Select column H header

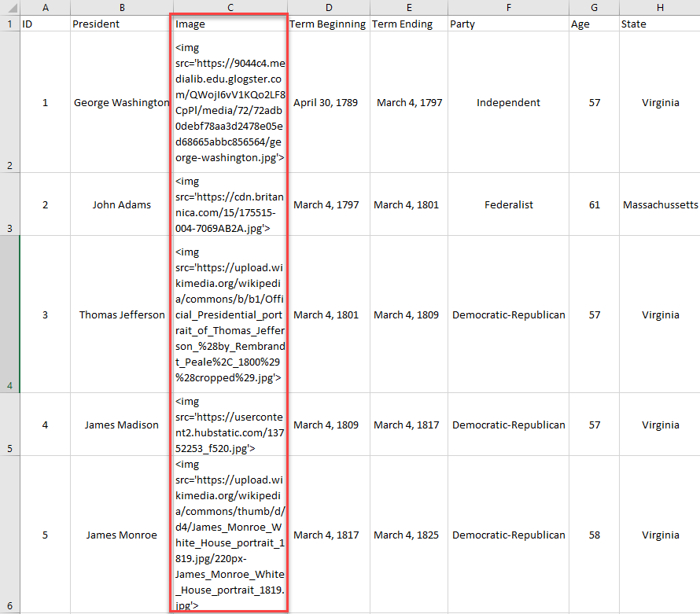[659, 7]
